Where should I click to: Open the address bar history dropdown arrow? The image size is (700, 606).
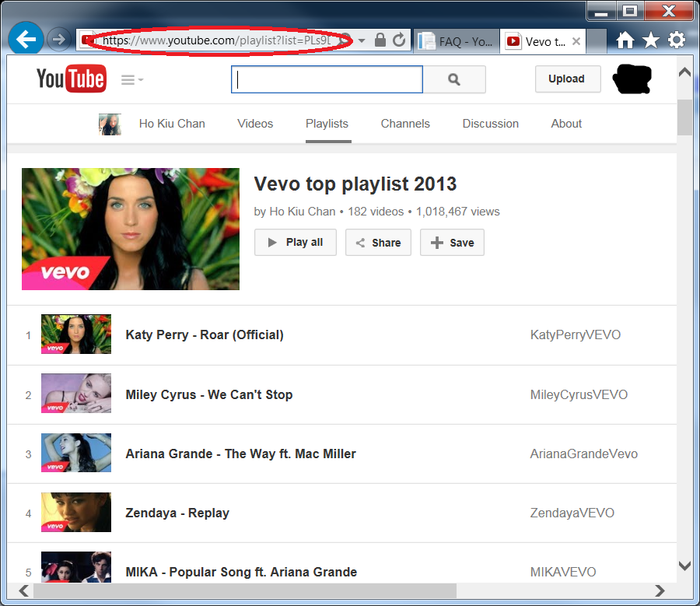pyautogui.click(x=362, y=40)
